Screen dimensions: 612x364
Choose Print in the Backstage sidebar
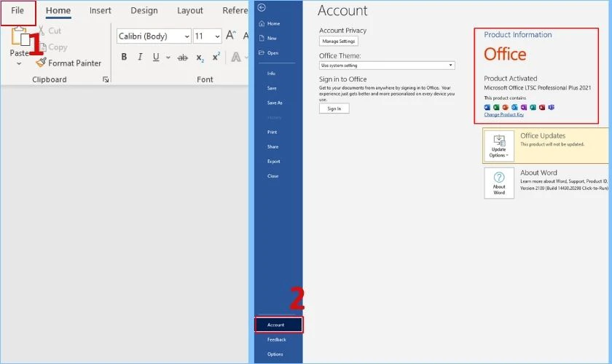click(272, 132)
